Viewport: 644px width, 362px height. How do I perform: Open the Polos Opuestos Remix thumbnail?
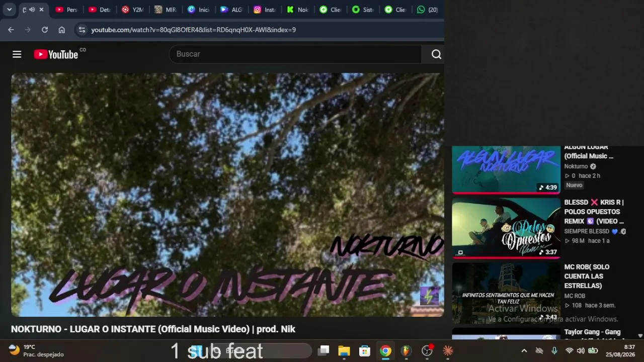506,228
